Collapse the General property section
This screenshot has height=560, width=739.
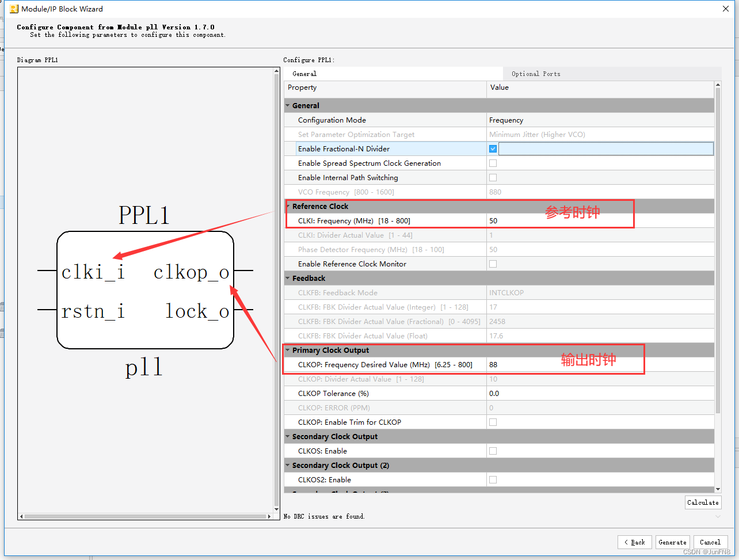[x=288, y=105]
